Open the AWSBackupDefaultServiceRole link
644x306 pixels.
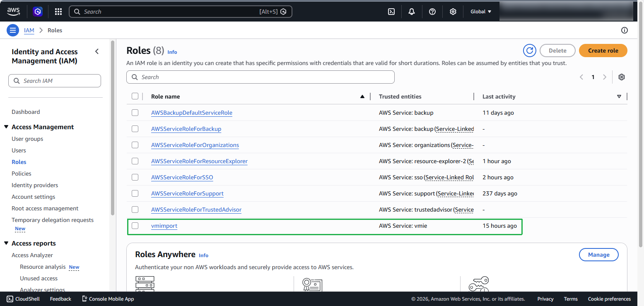[192, 113]
